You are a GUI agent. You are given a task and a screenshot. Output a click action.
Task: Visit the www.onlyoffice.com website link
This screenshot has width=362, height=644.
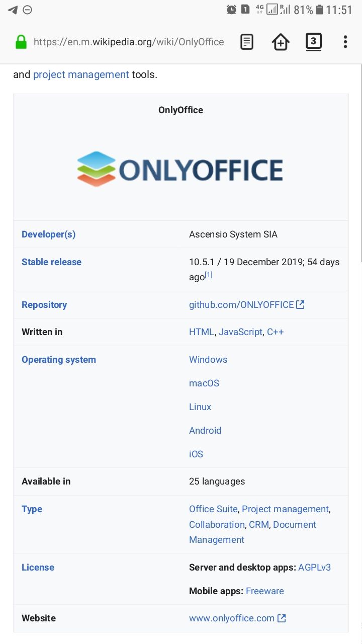(232, 618)
